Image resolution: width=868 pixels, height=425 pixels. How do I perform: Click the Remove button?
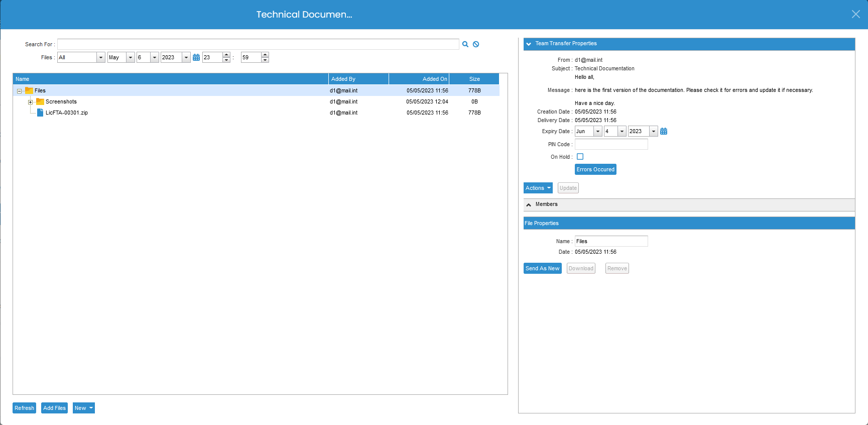617,268
